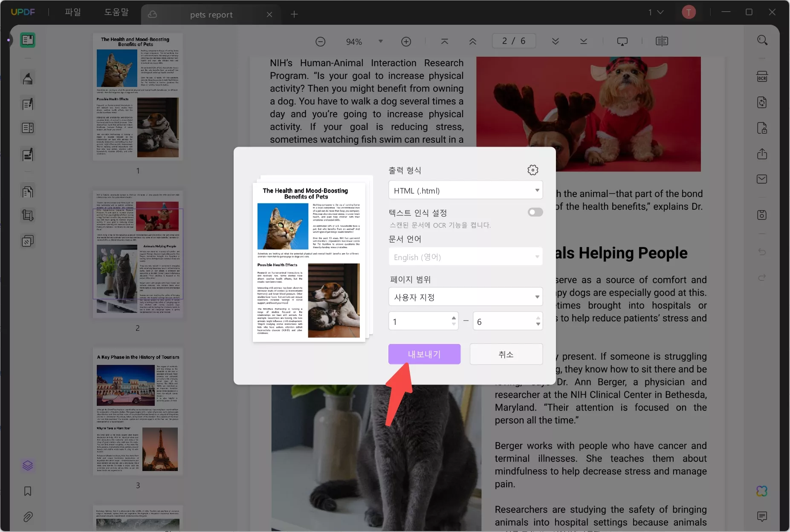Click the Send by email icon
This screenshot has height=532, width=790.
point(762,179)
